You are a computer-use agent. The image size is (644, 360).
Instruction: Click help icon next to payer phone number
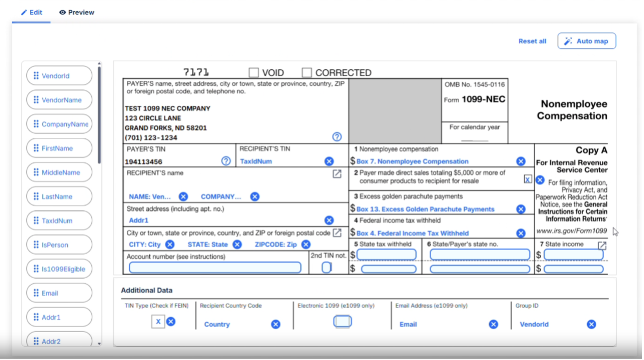337,137
